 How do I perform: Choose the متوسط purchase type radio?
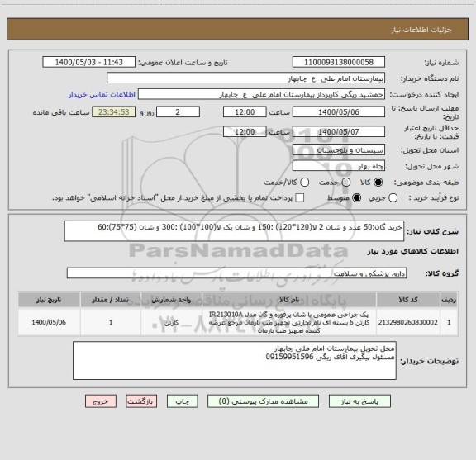[x=356, y=198]
